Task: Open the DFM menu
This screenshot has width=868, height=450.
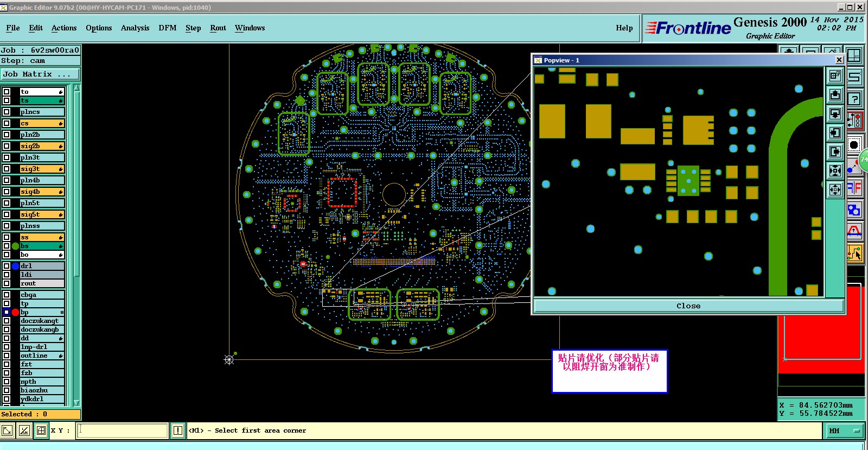Action: pos(168,28)
